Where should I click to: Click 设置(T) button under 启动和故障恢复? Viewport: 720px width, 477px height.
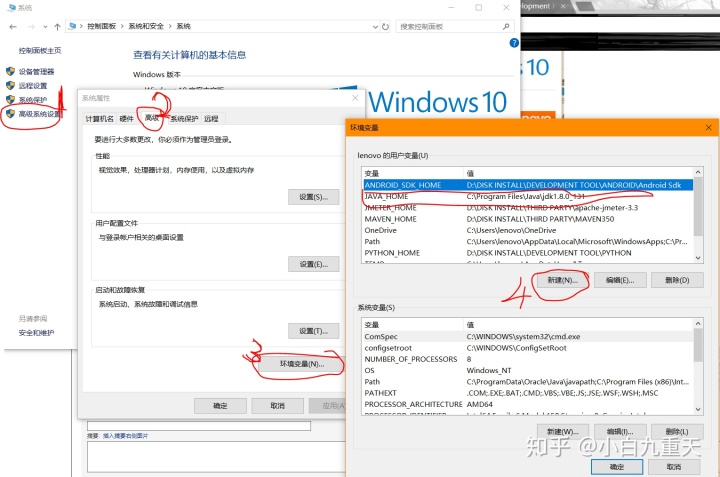[x=314, y=331]
